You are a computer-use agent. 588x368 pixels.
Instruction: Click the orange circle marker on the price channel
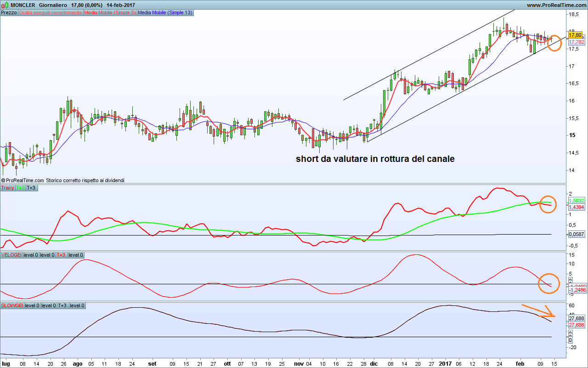point(554,43)
